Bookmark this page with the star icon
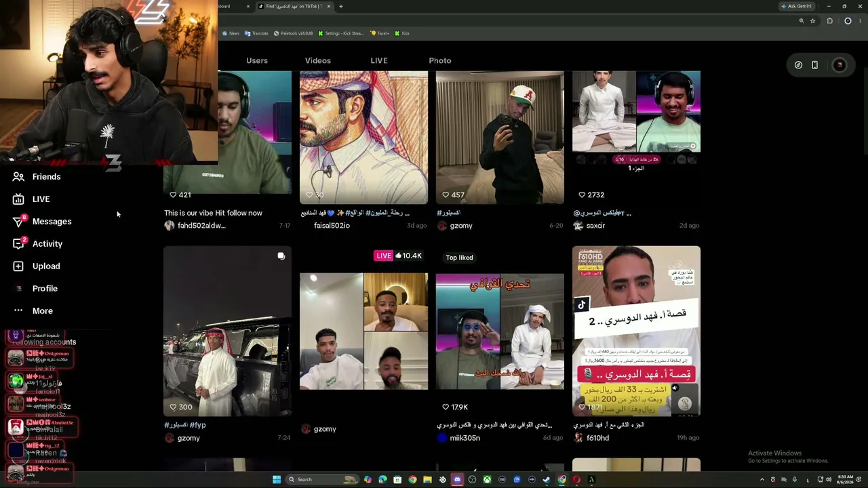868x488 pixels. tap(812, 21)
